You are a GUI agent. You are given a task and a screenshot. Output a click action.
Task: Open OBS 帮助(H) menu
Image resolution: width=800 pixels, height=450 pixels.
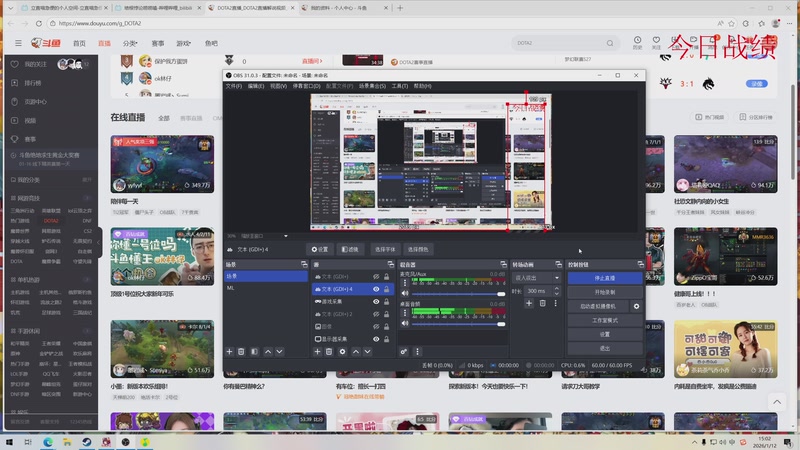(422, 86)
